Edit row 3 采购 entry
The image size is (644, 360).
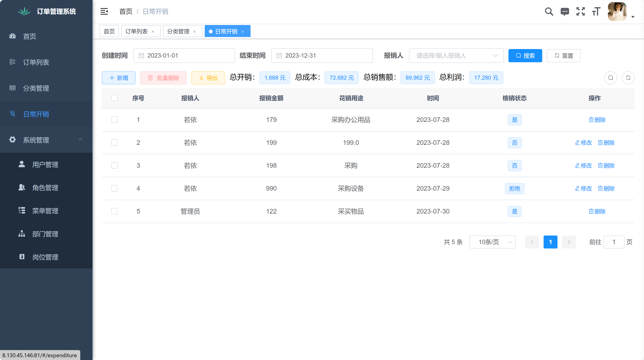pyautogui.click(x=583, y=165)
